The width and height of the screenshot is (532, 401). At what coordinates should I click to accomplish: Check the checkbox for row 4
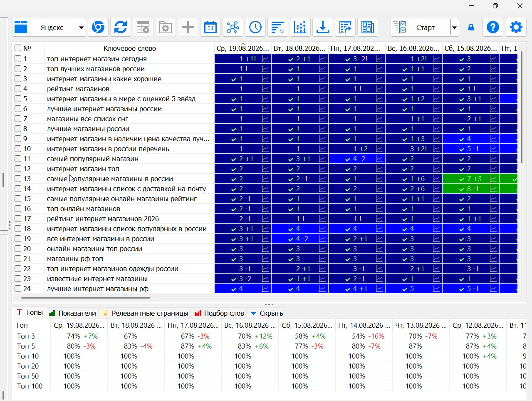point(18,89)
